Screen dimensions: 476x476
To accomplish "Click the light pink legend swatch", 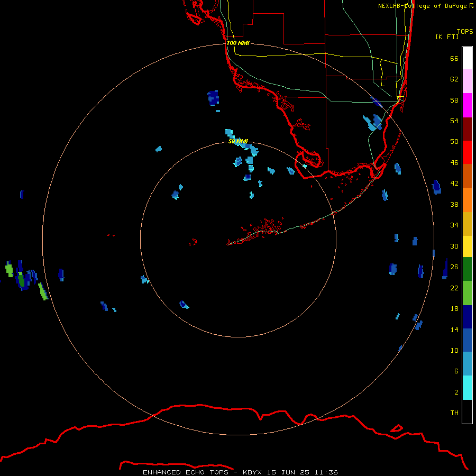I will point(467,81).
